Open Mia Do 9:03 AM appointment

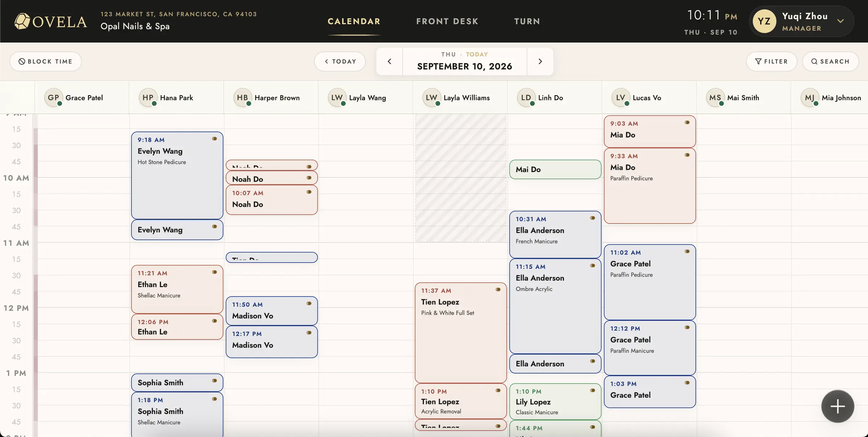point(650,131)
